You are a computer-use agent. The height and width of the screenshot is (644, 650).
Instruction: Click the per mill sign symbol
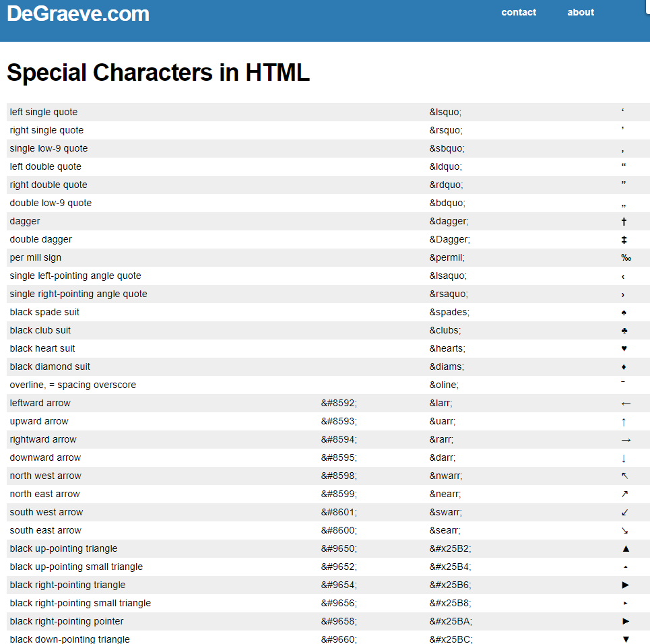626,258
